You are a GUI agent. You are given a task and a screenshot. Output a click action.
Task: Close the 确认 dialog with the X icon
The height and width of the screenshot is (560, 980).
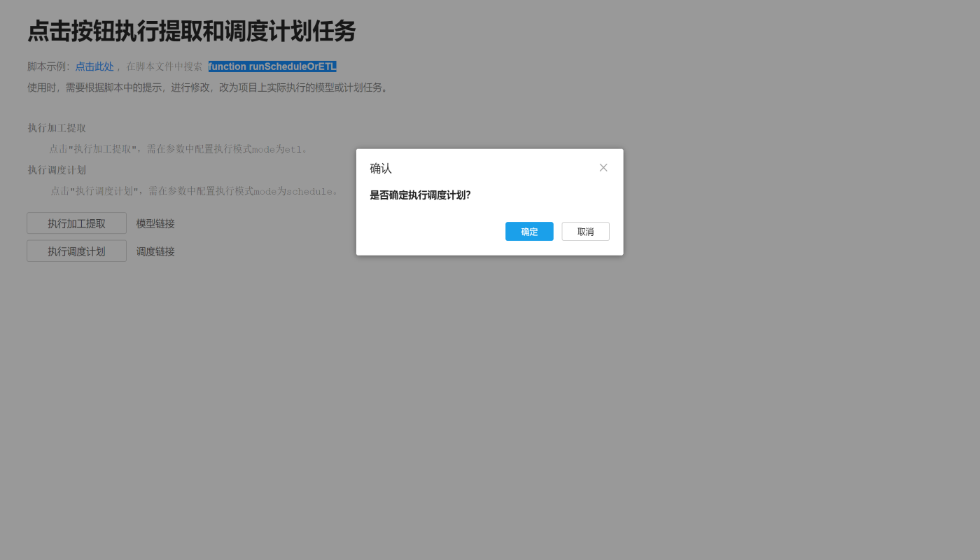pyautogui.click(x=603, y=167)
